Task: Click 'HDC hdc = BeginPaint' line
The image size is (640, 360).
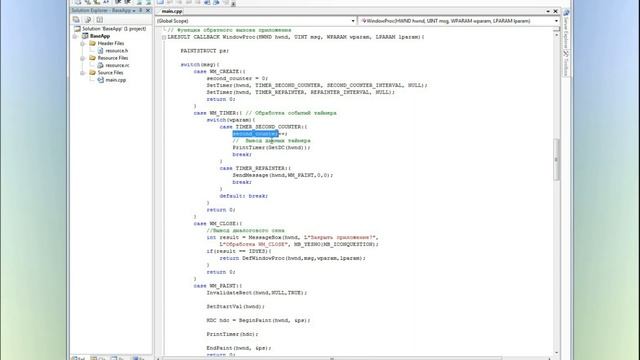Action: tap(258, 321)
